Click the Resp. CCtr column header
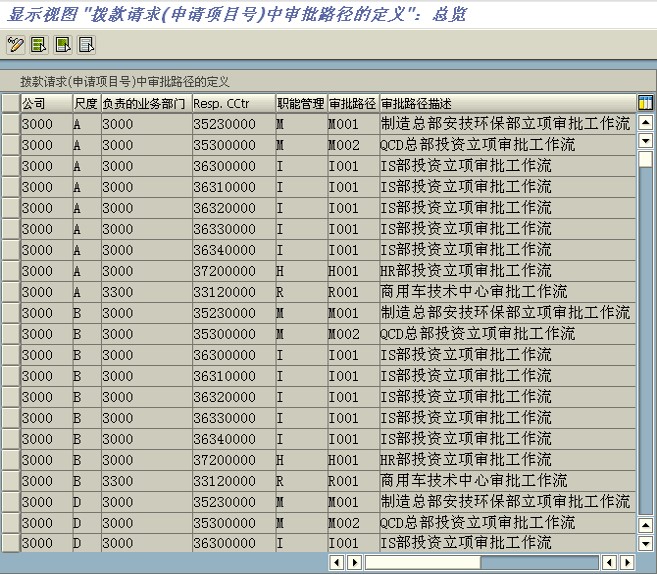Image resolution: width=657 pixels, height=574 pixels. pos(232,103)
